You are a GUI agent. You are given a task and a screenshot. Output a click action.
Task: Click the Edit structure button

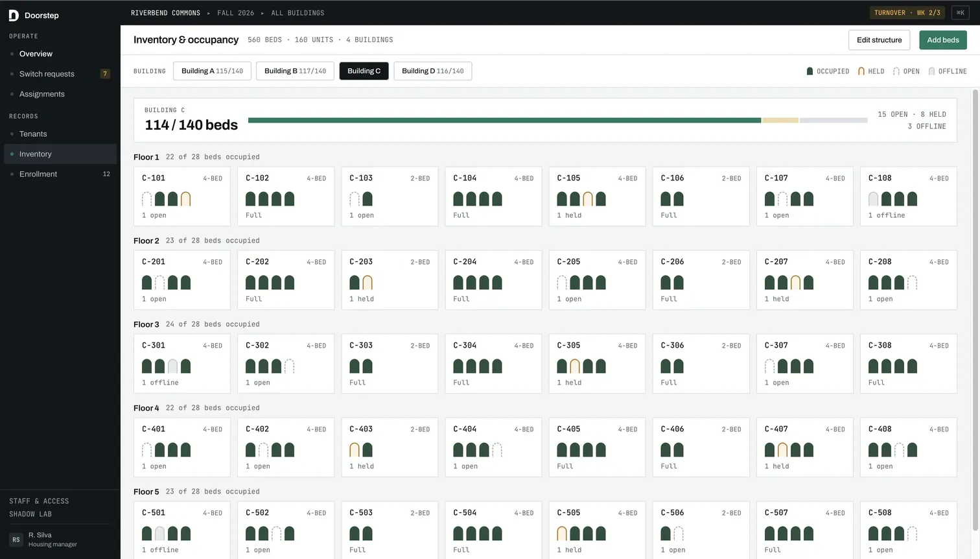click(x=879, y=40)
